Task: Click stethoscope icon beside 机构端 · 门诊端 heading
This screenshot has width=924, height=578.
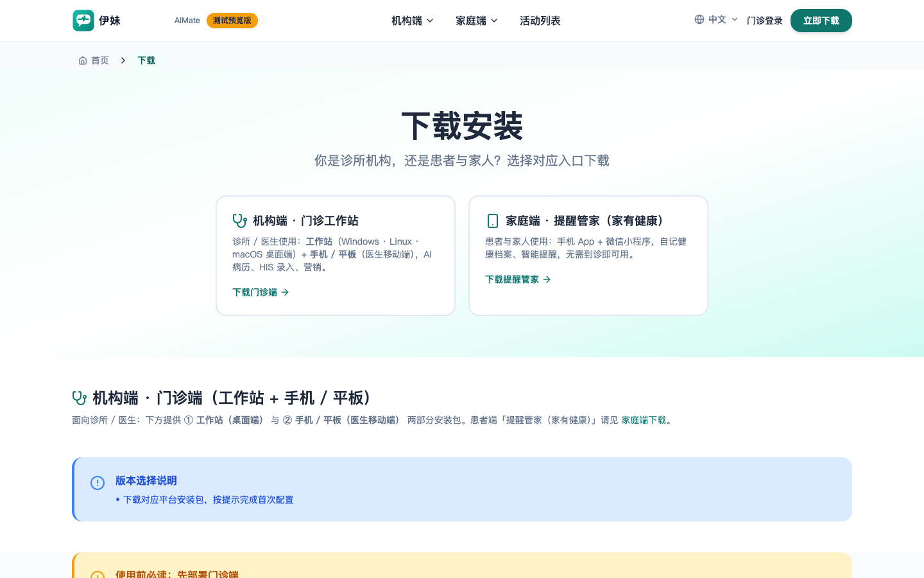Action: (x=80, y=398)
